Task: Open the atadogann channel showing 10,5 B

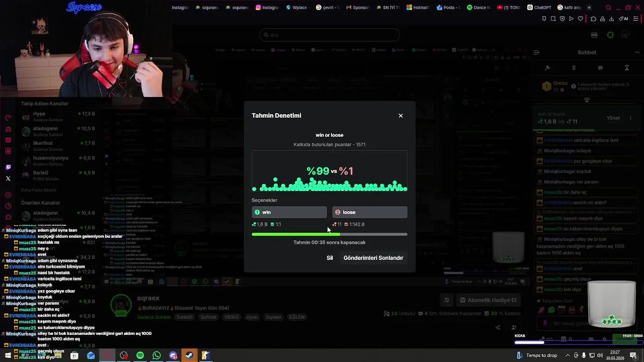Action: (x=58, y=131)
